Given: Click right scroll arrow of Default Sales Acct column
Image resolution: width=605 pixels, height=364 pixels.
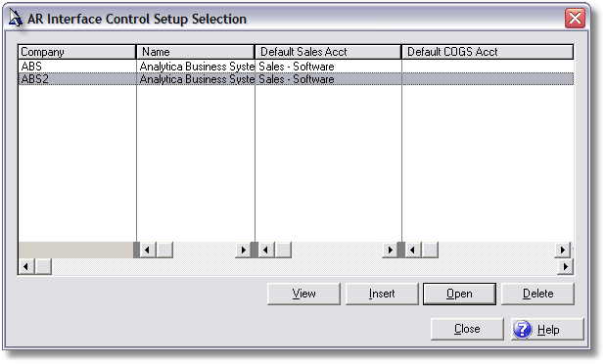Looking at the screenshot, I should tap(390, 250).
